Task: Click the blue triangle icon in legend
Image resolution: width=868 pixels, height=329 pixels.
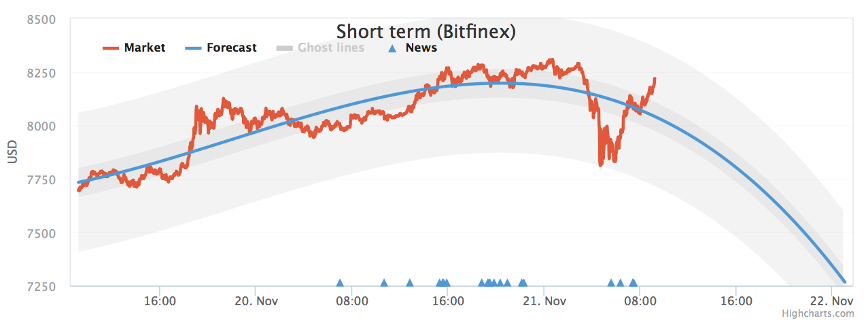Action: point(392,48)
